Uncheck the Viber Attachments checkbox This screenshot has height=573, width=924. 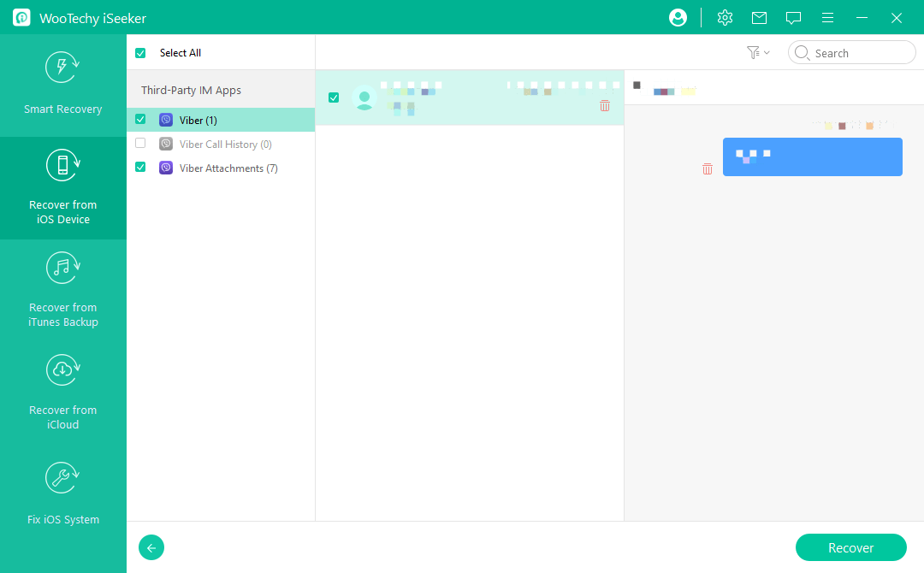[x=139, y=167]
